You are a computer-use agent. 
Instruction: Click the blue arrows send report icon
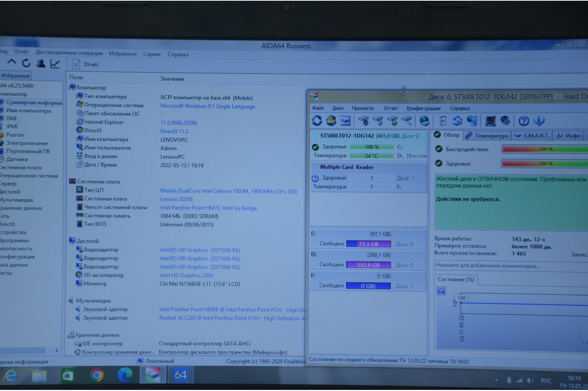click(x=457, y=121)
